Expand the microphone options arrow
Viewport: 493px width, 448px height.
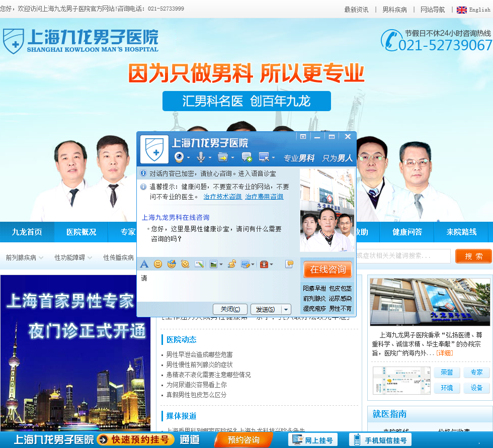tap(210, 157)
